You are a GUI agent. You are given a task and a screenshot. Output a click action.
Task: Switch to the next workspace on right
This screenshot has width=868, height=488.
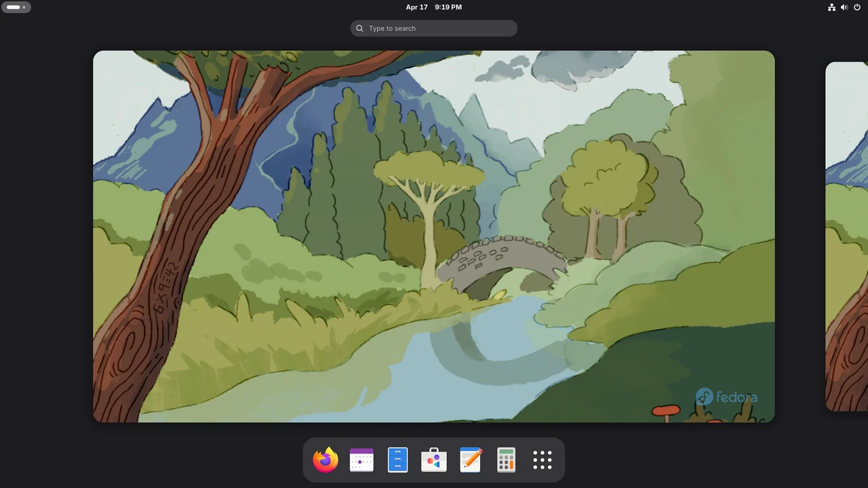[847, 237]
